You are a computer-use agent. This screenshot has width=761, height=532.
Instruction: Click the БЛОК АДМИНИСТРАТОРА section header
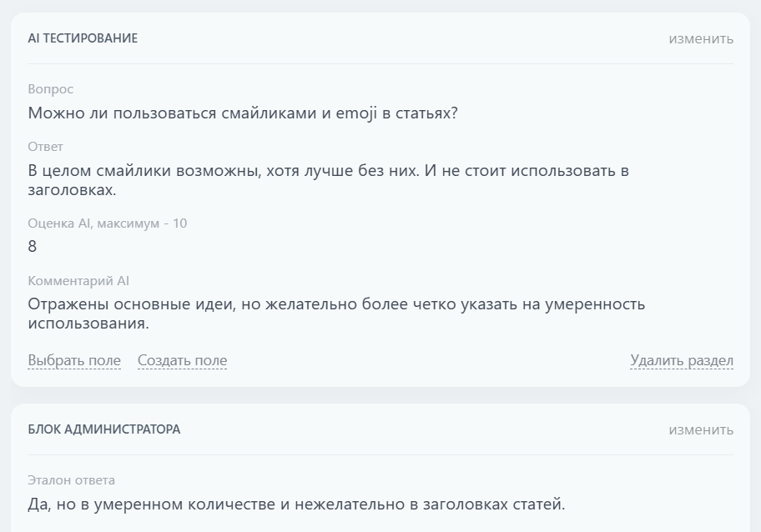pos(106,429)
